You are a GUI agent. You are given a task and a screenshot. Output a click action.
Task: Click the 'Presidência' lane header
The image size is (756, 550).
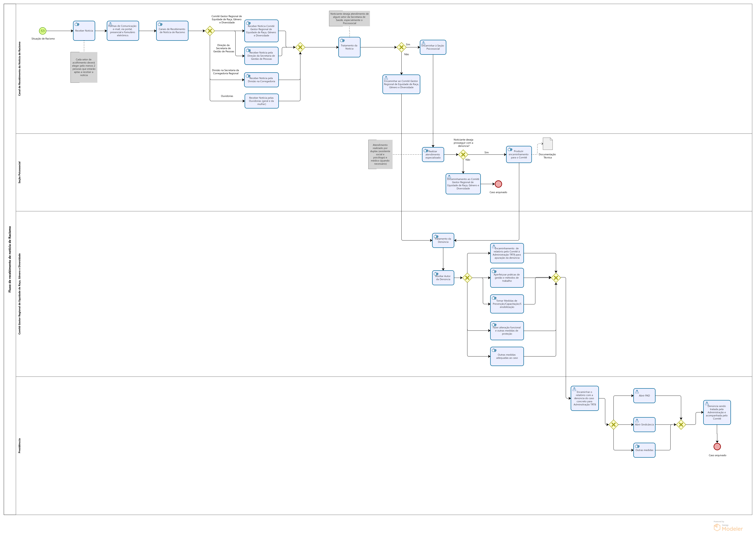click(19, 446)
